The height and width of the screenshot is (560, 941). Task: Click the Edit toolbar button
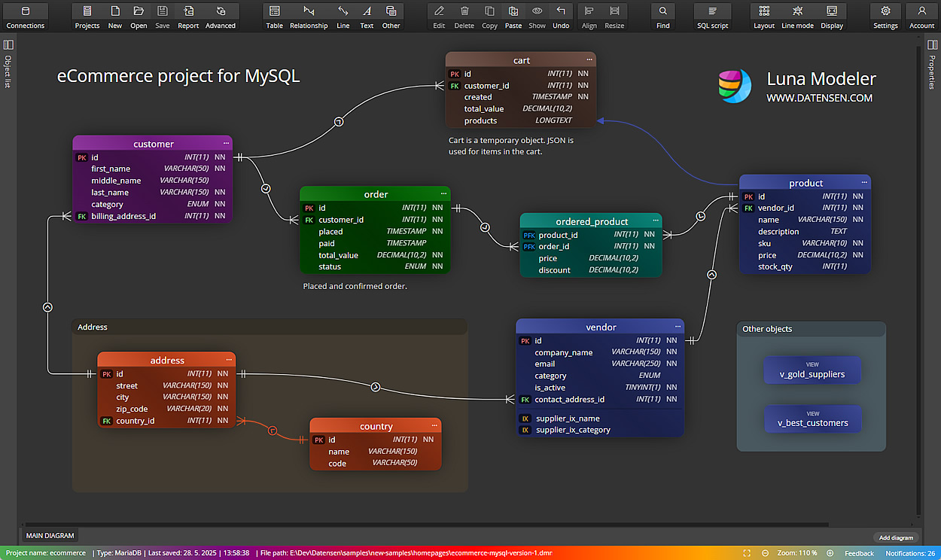(x=439, y=17)
